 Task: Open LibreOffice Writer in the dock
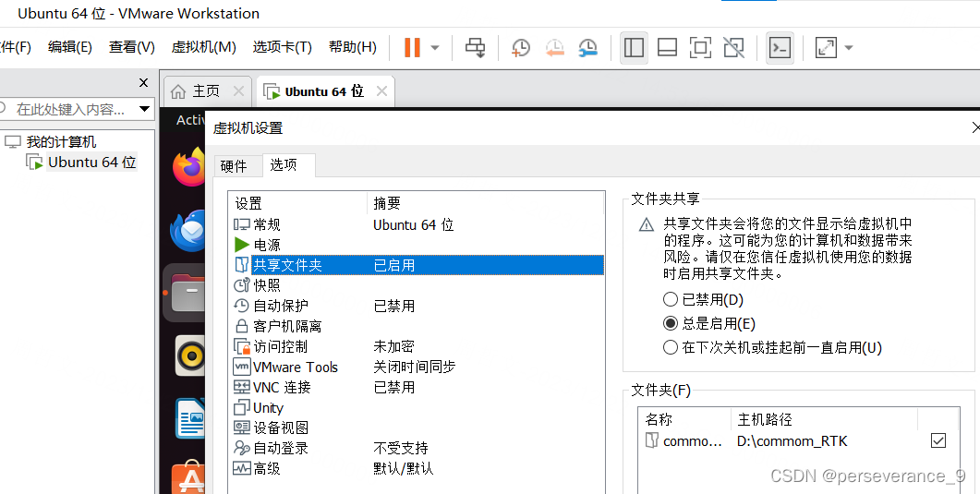pyautogui.click(x=190, y=418)
